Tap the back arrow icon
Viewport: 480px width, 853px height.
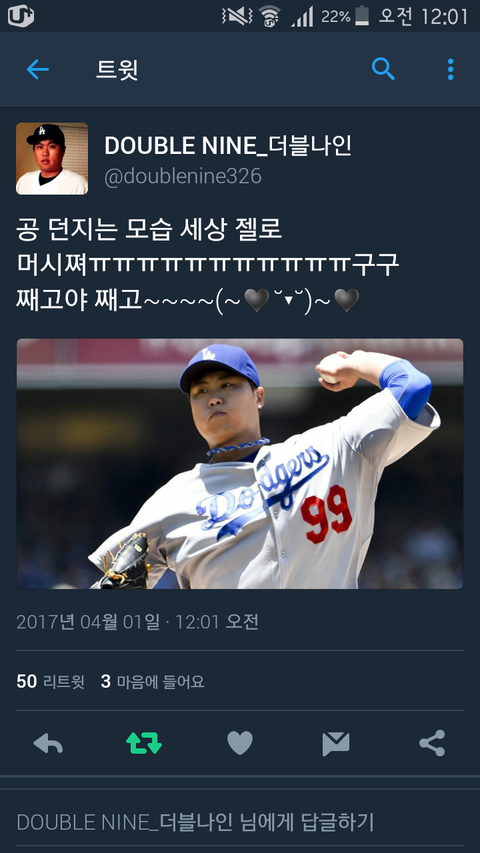click(38, 70)
